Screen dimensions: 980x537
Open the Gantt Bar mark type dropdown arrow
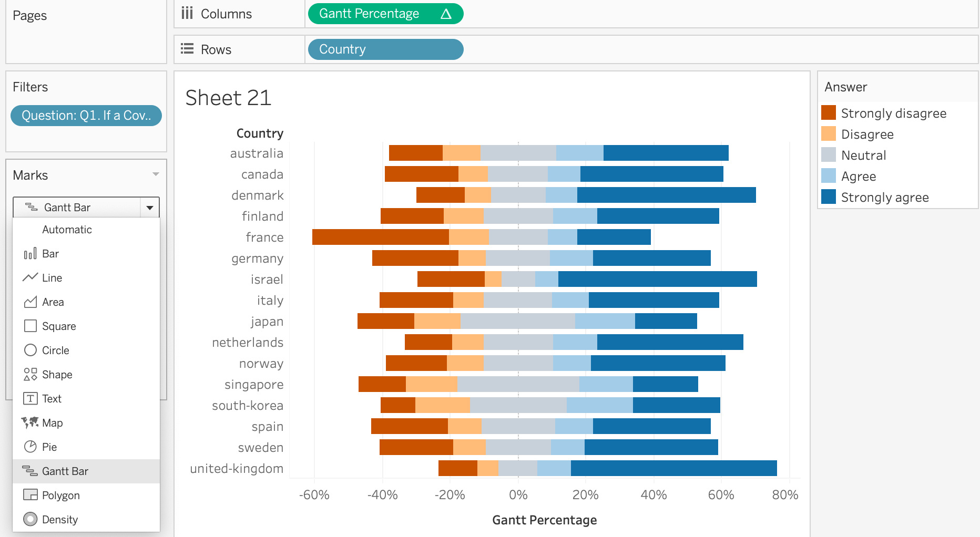(x=150, y=208)
